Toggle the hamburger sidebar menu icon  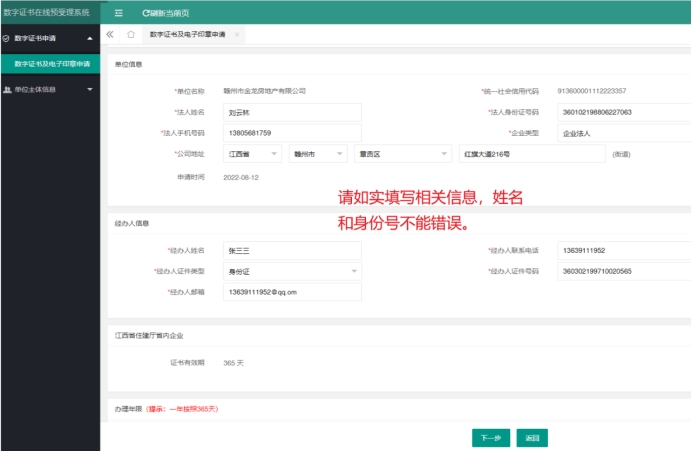point(119,13)
